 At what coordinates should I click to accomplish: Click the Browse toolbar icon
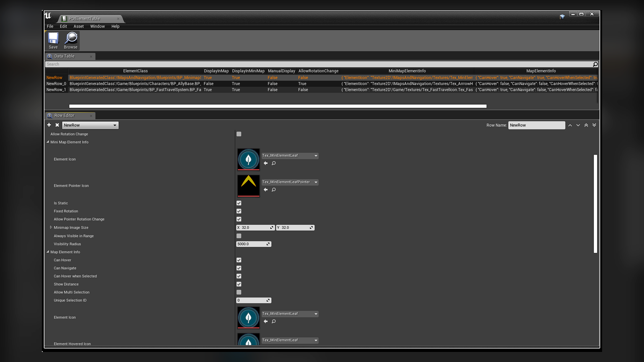tap(71, 41)
